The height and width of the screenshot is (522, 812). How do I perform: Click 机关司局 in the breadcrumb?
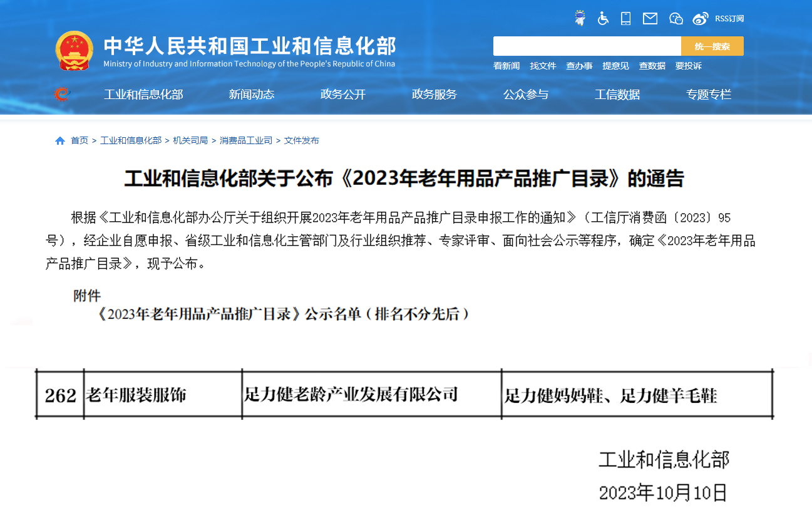point(190,140)
